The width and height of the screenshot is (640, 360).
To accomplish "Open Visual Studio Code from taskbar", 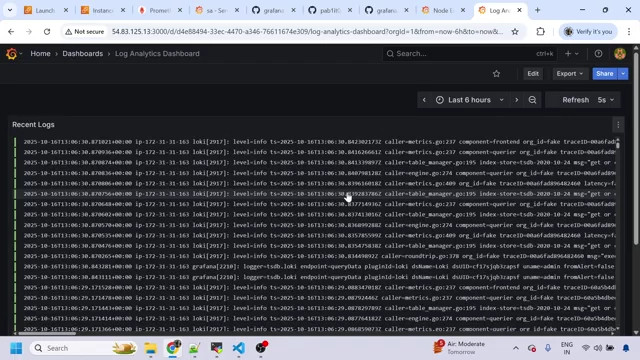I will point(239,348).
